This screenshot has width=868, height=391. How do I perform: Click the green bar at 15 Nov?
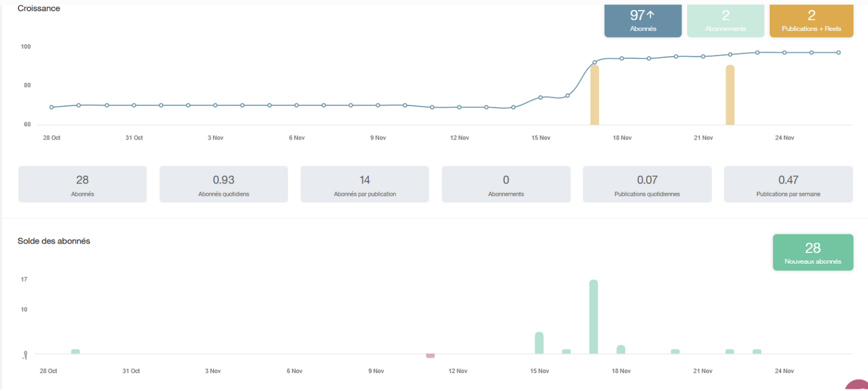pos(539,343)
